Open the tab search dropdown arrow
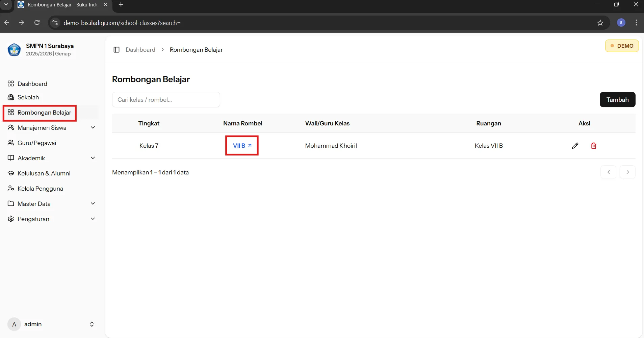644x338 pixels. coord(6,4)
